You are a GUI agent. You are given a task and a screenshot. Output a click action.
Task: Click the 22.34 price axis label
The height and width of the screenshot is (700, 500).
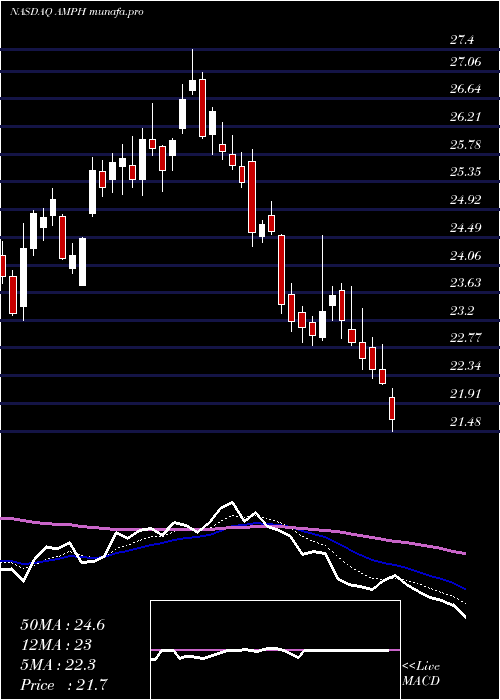coord(465,366)
